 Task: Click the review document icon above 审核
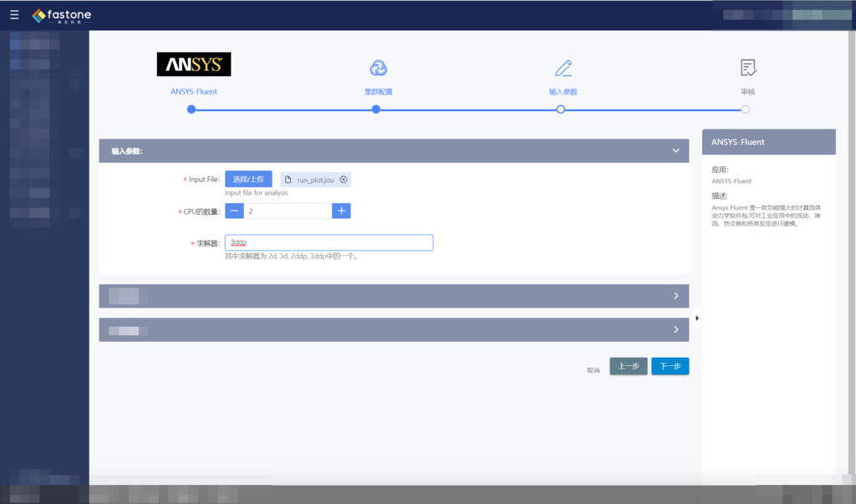pos(746,67)
